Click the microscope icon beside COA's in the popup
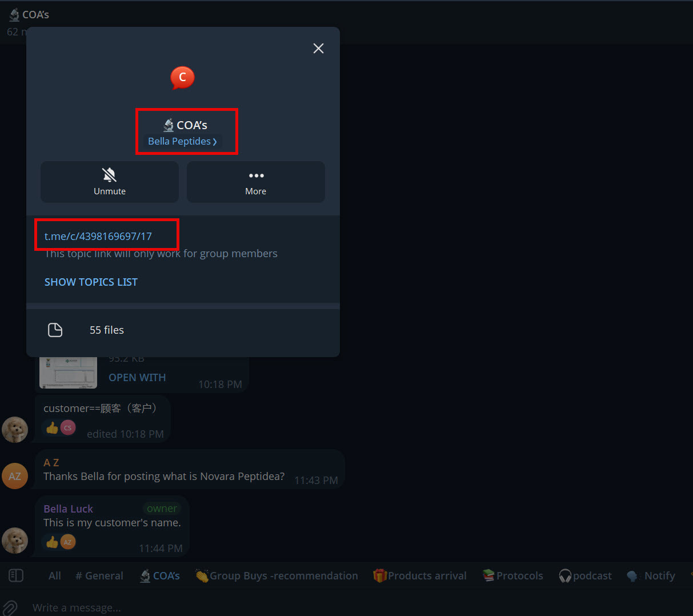693x616 pixels. click(x=169, y=125)
